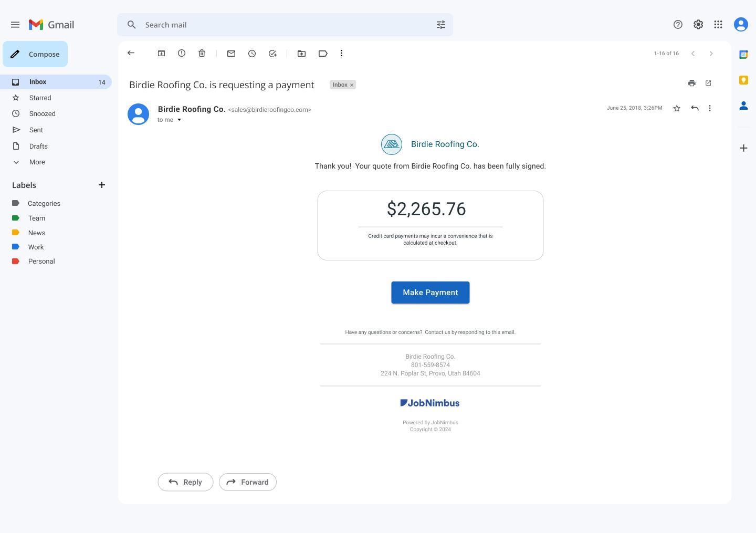756x533 pixels.
Task: Select the Categories label
Action: (x=44, y=203)
